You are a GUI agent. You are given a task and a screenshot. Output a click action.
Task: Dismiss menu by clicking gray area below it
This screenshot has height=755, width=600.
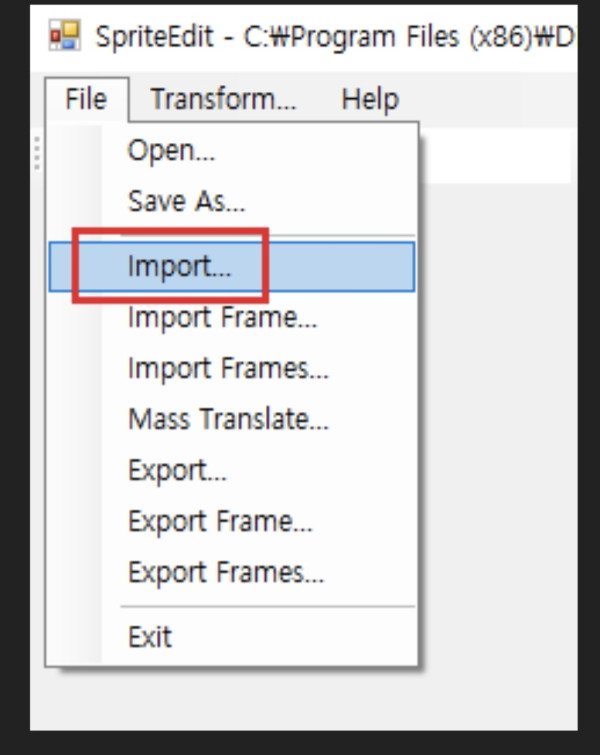point(300,700)
